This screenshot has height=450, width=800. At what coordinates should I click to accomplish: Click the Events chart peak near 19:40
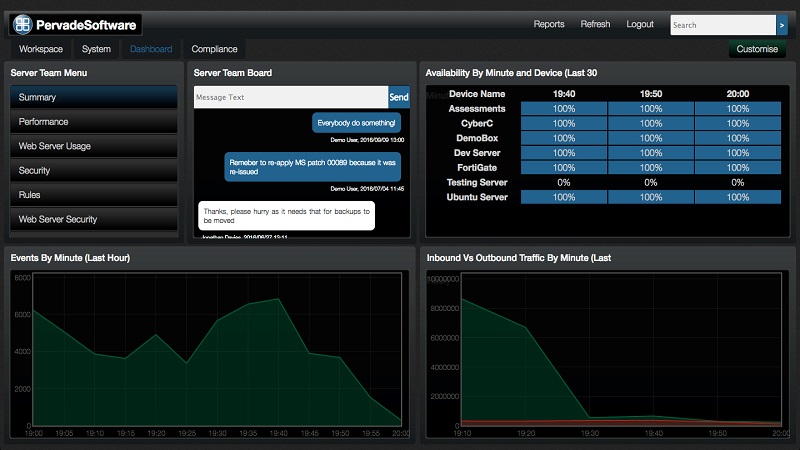[x=279, y=299]
